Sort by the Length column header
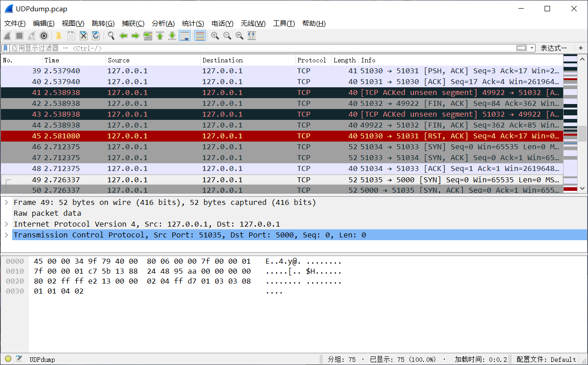 coord(345,60)
